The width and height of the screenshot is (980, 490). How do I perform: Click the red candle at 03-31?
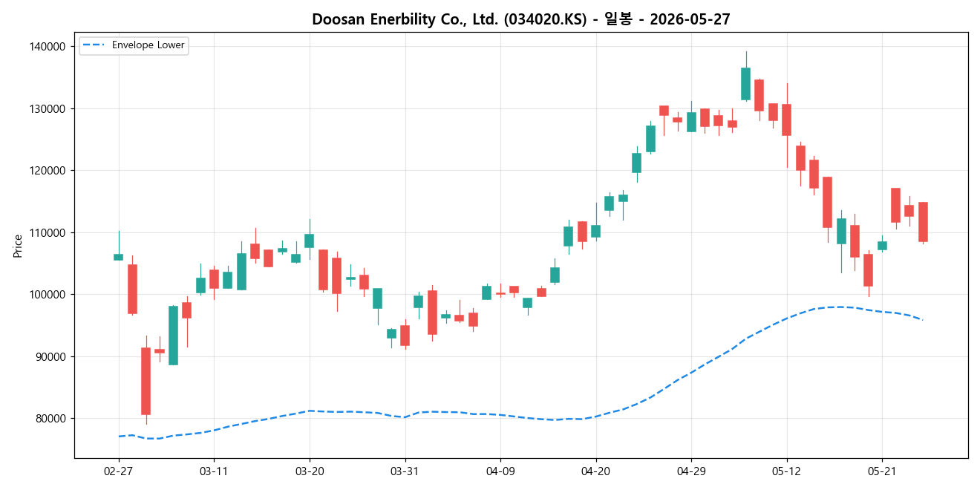point(405,336)
